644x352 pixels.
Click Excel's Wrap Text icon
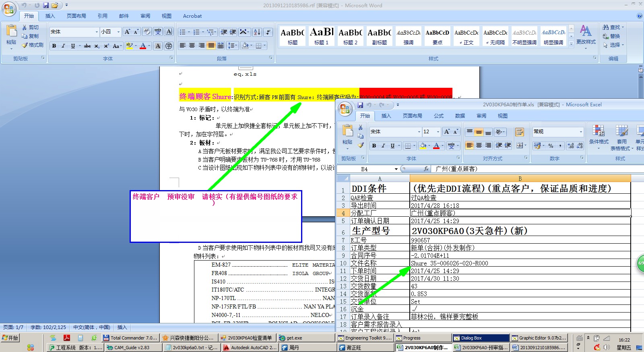coord(520,132)
